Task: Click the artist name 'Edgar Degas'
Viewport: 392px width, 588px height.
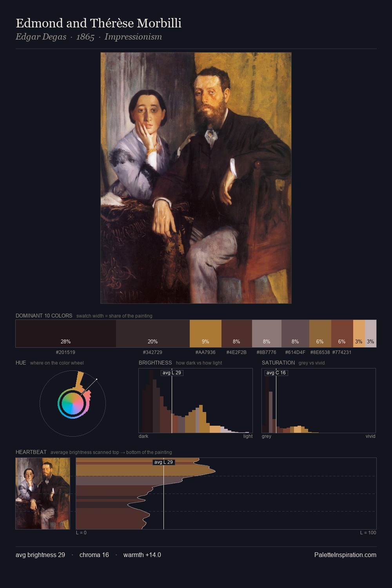Action: (41, 37)
